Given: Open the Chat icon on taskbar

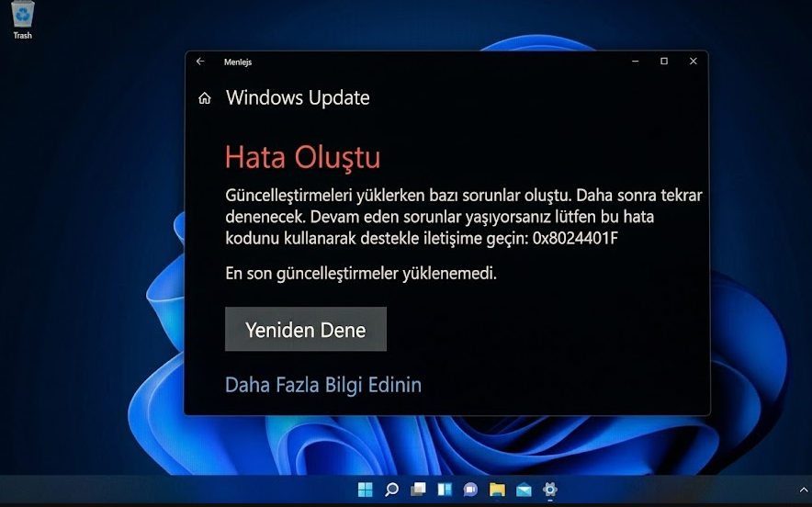Looking at the screenshot, I should (x=470, y=490).
